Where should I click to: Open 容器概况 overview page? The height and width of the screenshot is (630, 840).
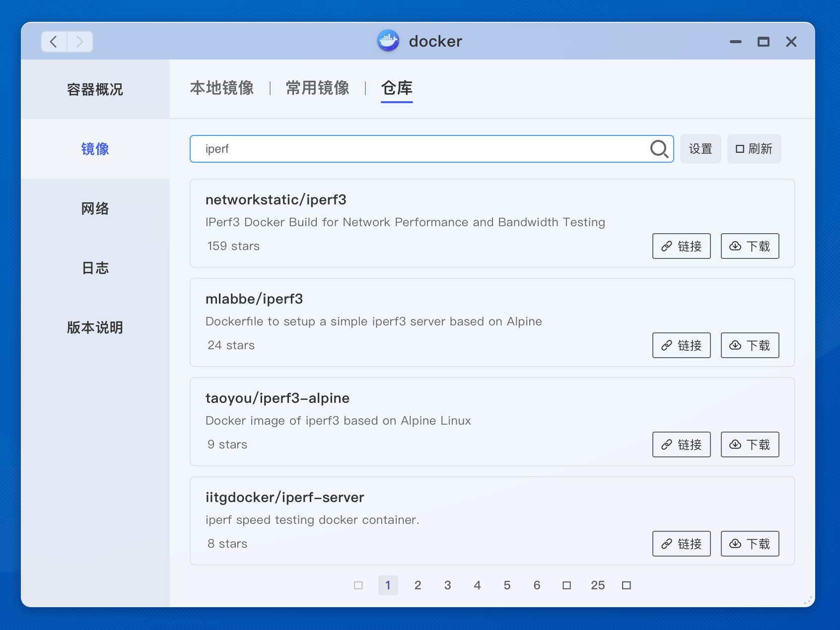(x=95, y=89)
